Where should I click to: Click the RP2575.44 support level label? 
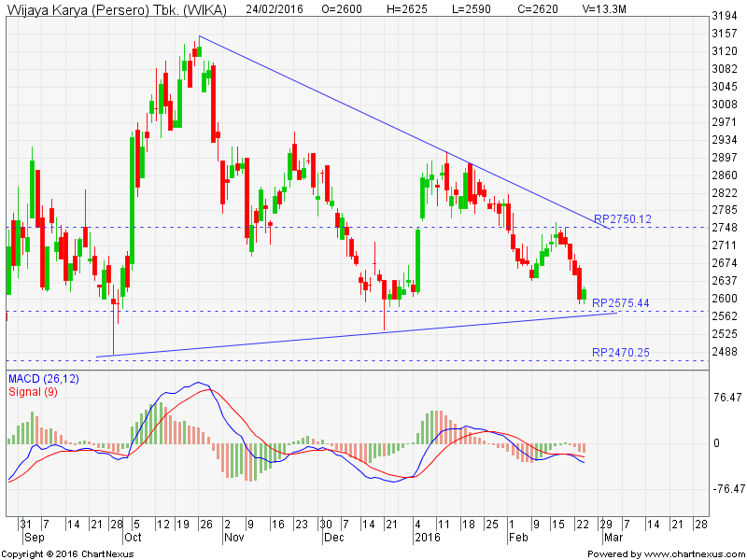click(x=621, y=303)
